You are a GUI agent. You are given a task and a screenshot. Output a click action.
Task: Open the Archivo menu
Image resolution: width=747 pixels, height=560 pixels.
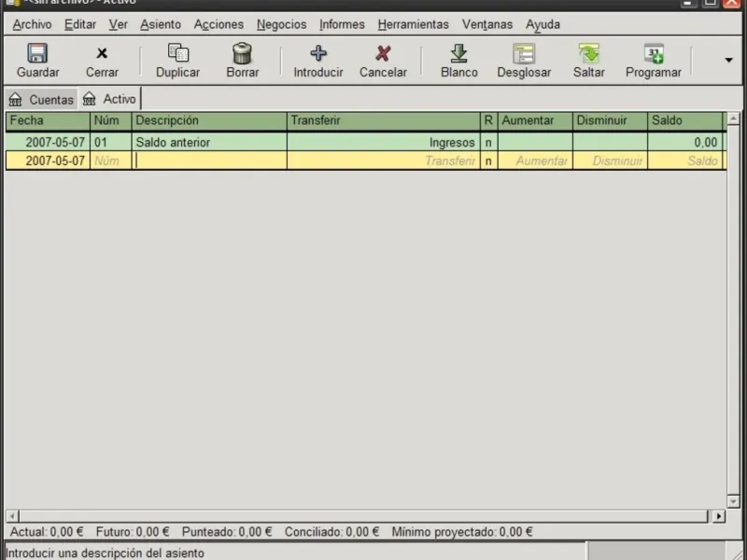coord(32,24)
